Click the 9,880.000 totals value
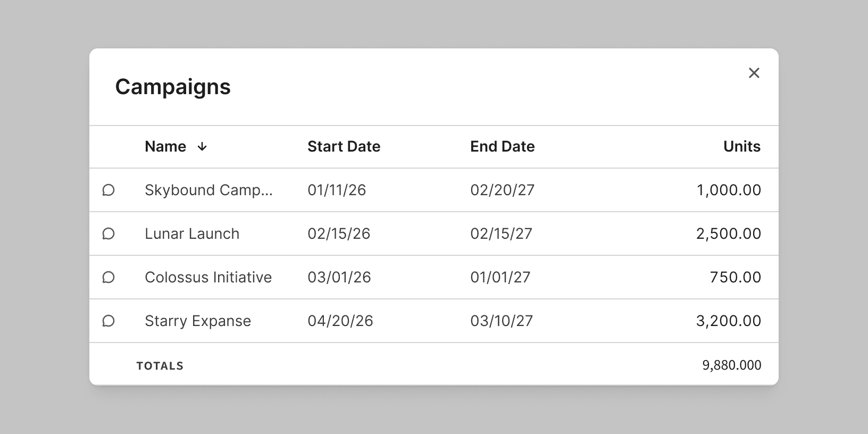The width and height of the screenshot is (868, 434). 731,365
